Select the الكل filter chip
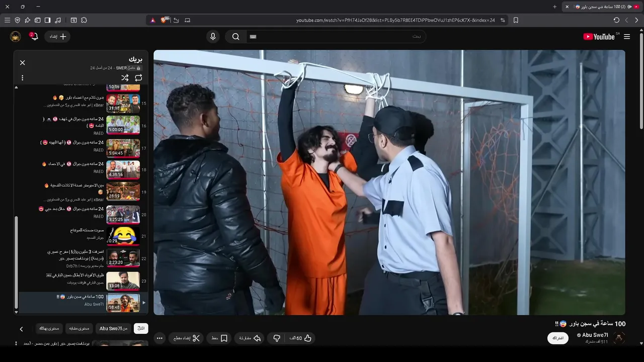 pos(141,328)
